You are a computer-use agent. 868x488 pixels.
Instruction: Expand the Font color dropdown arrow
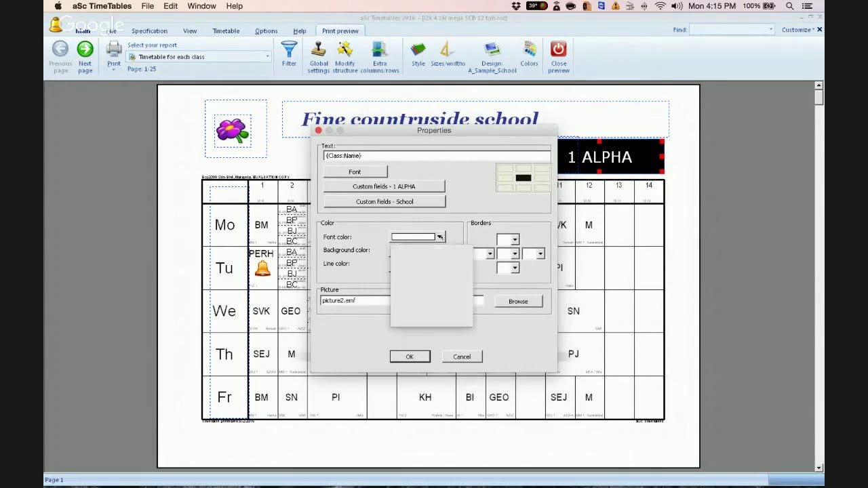[x=440, y=237]
